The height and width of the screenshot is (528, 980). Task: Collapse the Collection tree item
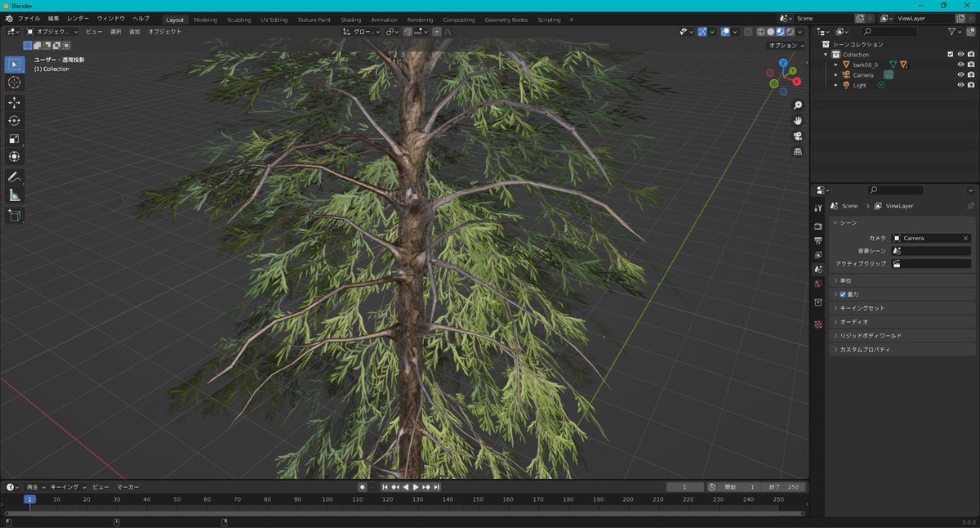point(826,54)
